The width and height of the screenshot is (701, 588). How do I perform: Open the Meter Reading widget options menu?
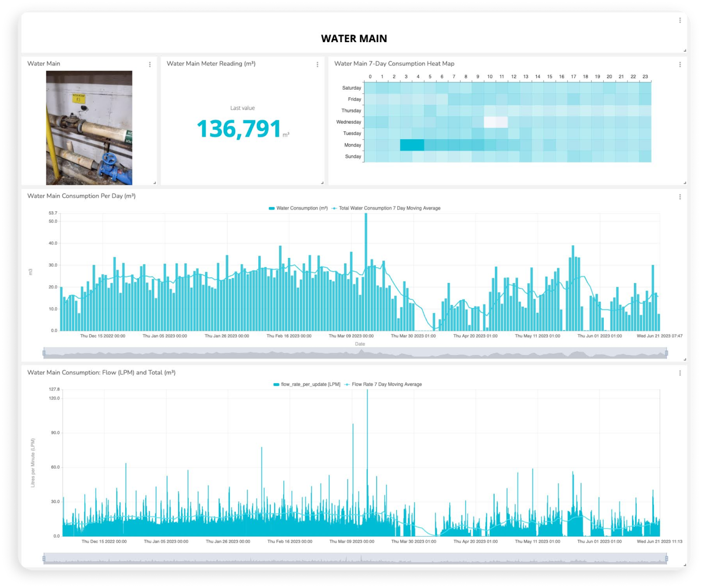(317, 64)
